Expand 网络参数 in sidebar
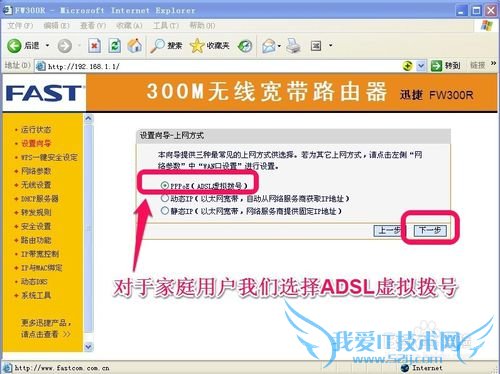The height and width of the screenshot is (374, 500). click(x=36, y=171)
